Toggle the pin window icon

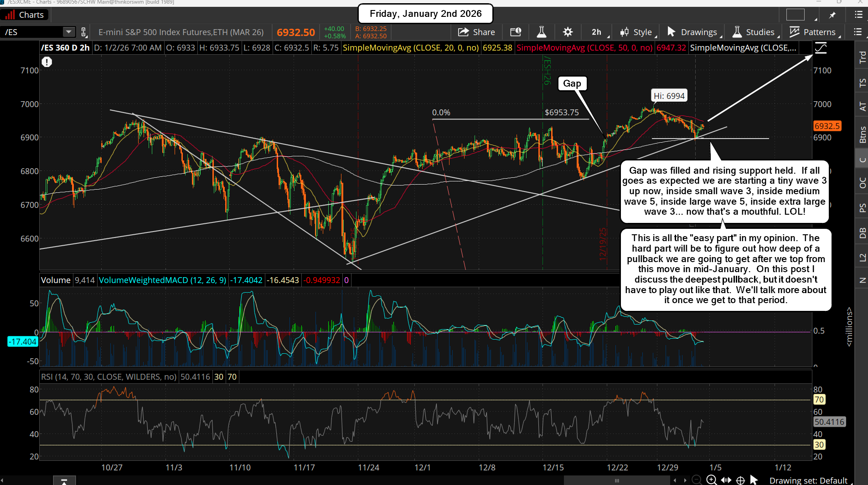832,15
